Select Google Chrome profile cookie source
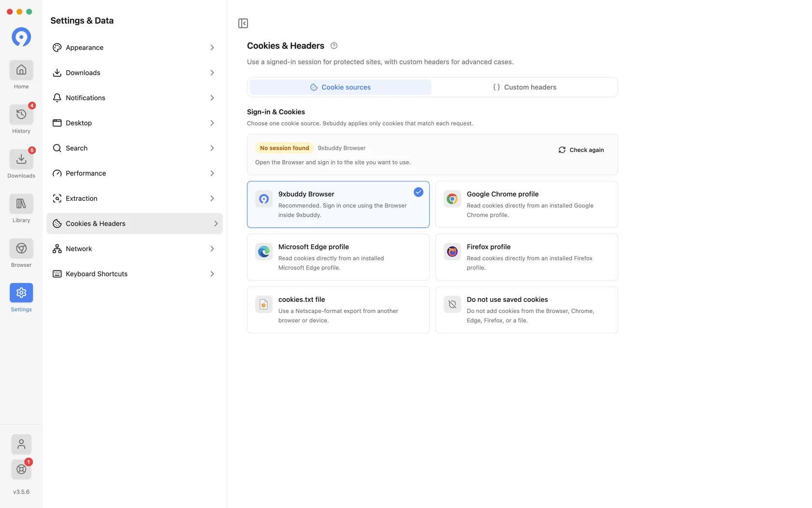 click(x=526, y=204)
